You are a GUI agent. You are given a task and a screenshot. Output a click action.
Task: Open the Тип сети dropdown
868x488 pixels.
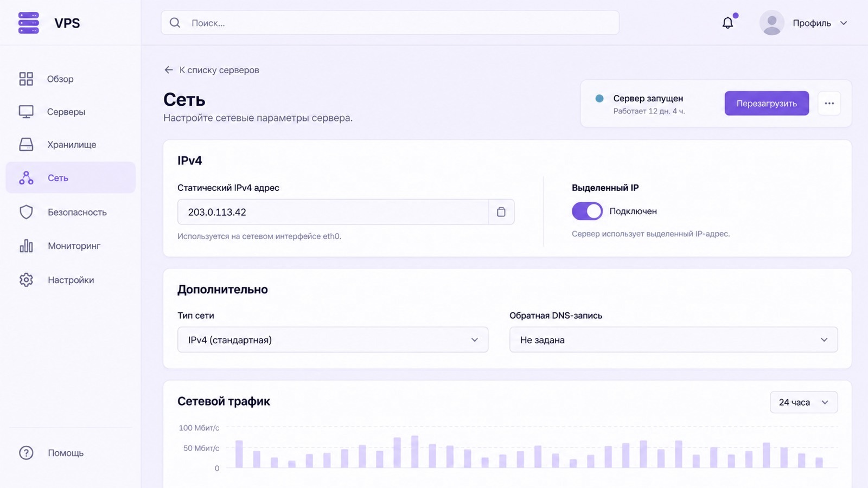(333, 340)
